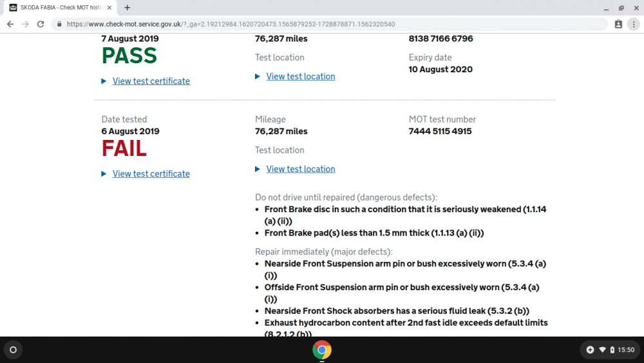644x363 pixels.
Task: Expand arrow beside 7 August test location
Action: [258, 77]
